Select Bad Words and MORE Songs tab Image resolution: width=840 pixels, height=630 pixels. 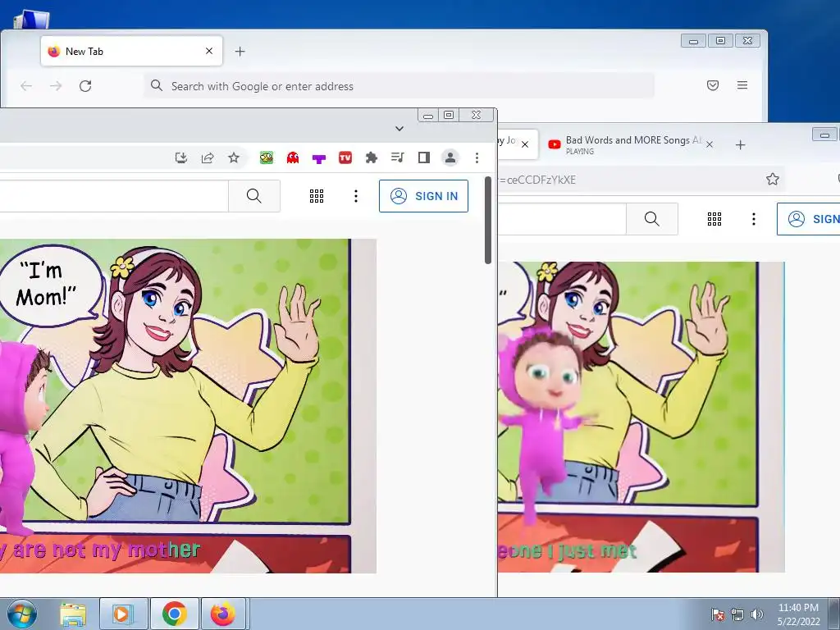click(629, 144)
